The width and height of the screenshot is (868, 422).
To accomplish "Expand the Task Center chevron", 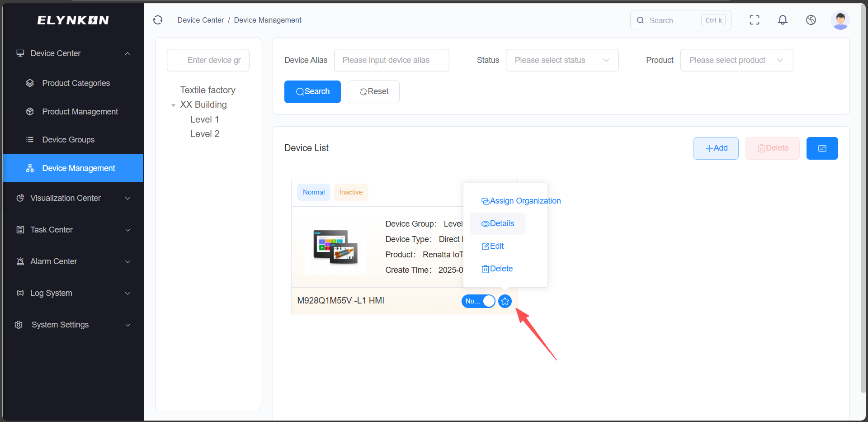I will click(128, 230).
